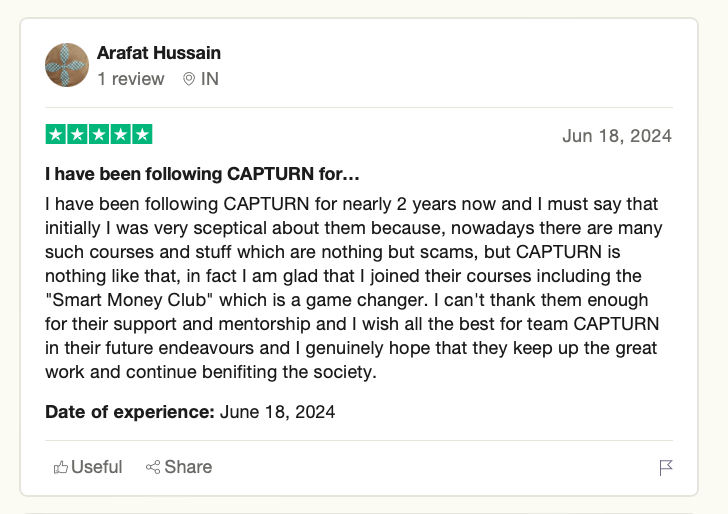
Task: Open reviewer name Arafat Hussain
Action: [159, 52]
